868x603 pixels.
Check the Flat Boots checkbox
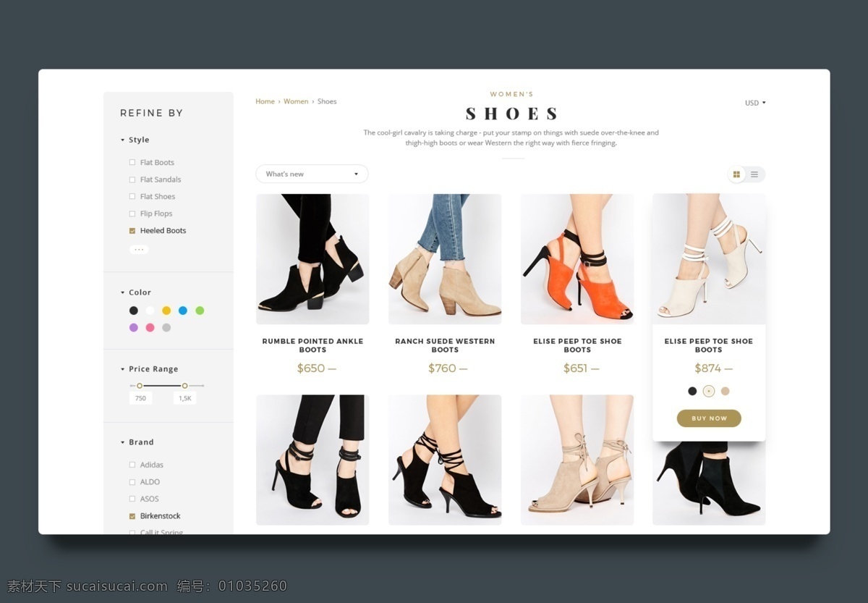132,163
